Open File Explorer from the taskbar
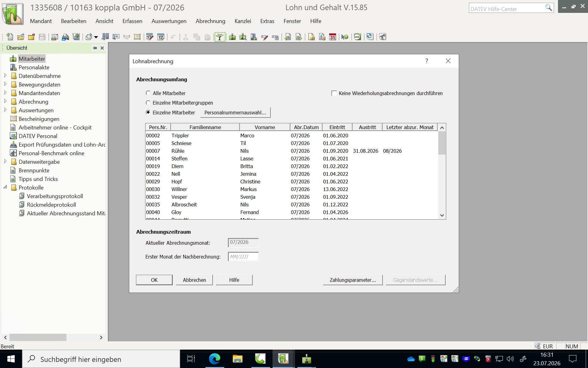 click(x=237, y=359)
